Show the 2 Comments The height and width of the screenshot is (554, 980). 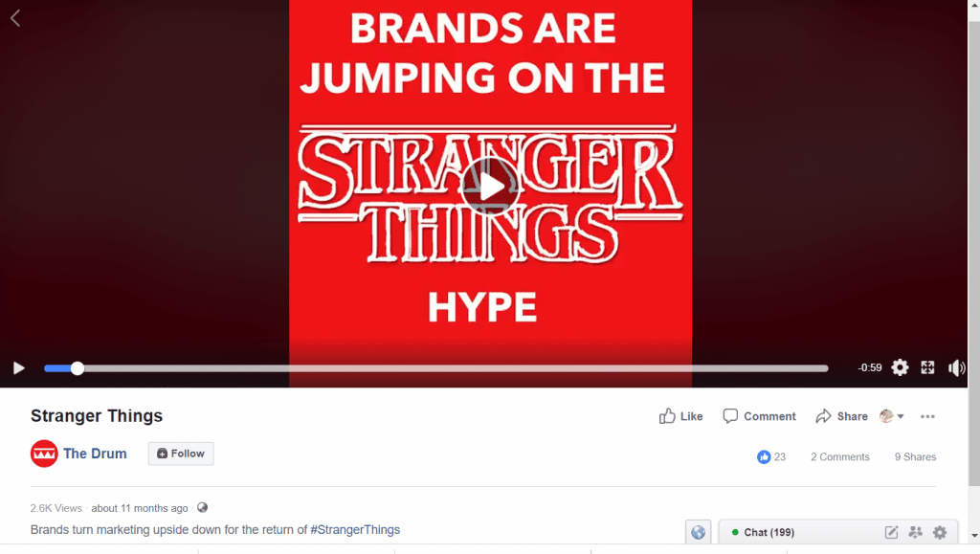pyautogui.click(x=840, y=456)
